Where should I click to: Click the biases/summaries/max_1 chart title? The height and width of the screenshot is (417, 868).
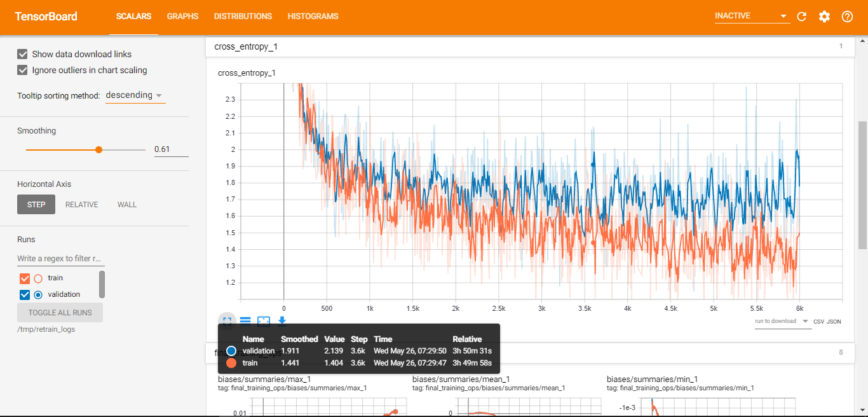coord(264,379)
